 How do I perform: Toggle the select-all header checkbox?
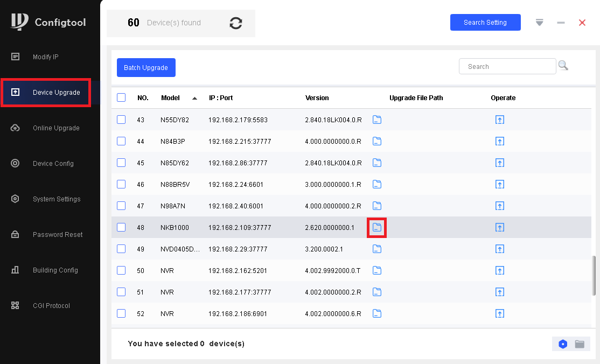[x=121, y=97]
